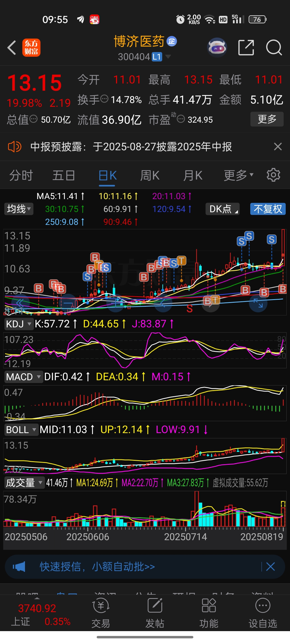This screenshot has width=290, height=644.
Task: Go back with the left arrow
Action: [12, 48]
